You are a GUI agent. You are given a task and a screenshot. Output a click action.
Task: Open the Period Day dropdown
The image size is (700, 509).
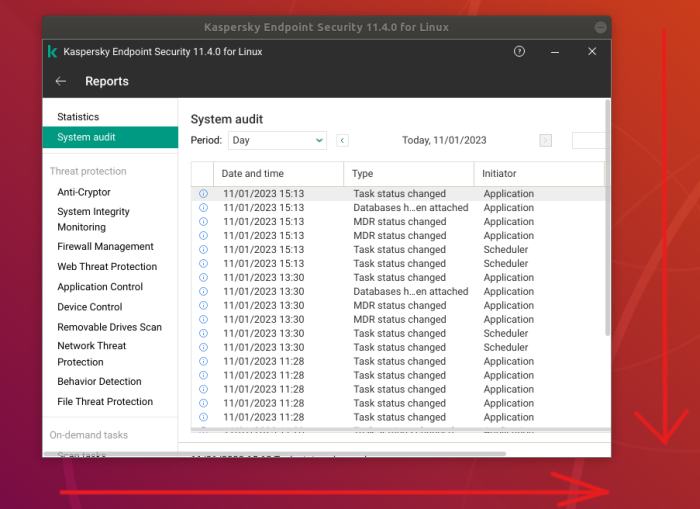click(x=277, y=140)
